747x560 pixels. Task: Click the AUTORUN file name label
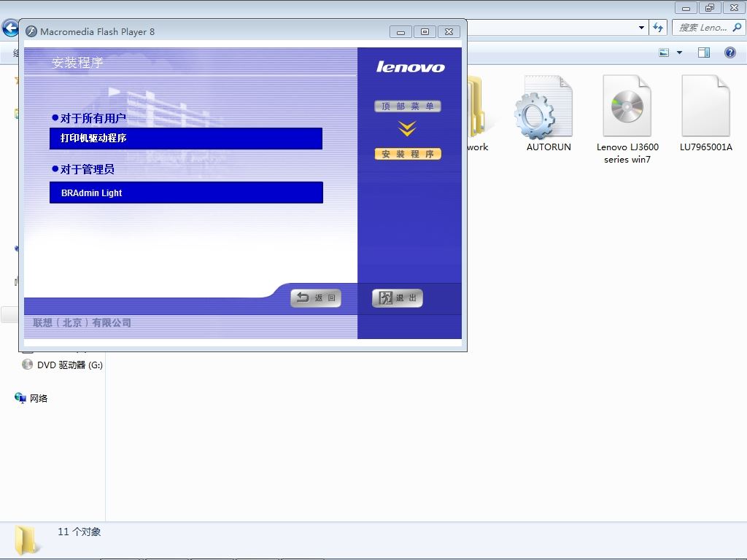pyautogui.click(x=549, y=147)
